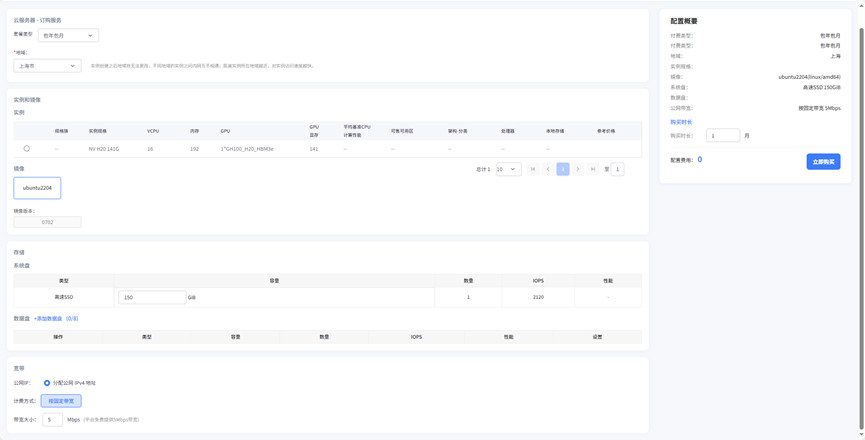Image resolution: width=865 pixels, height=440 pixels.
Task: Click +添加数据盘 link
Action: pos(48,319)
